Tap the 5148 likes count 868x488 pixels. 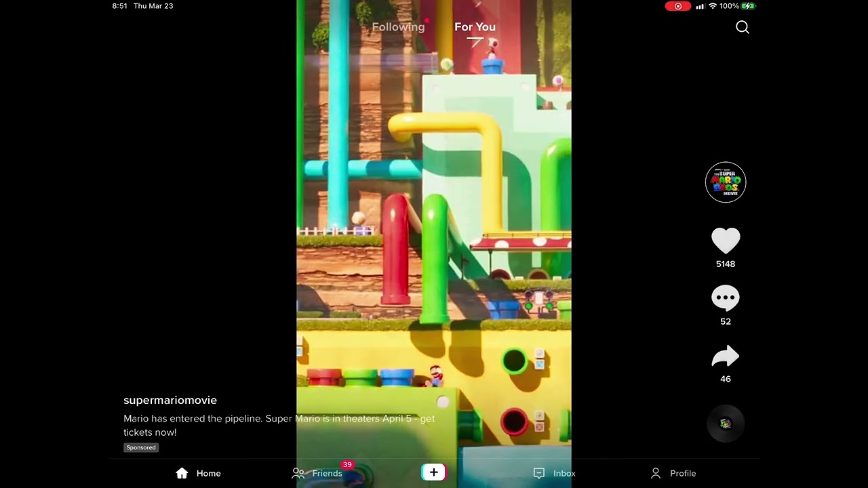(x=726, y=264)
